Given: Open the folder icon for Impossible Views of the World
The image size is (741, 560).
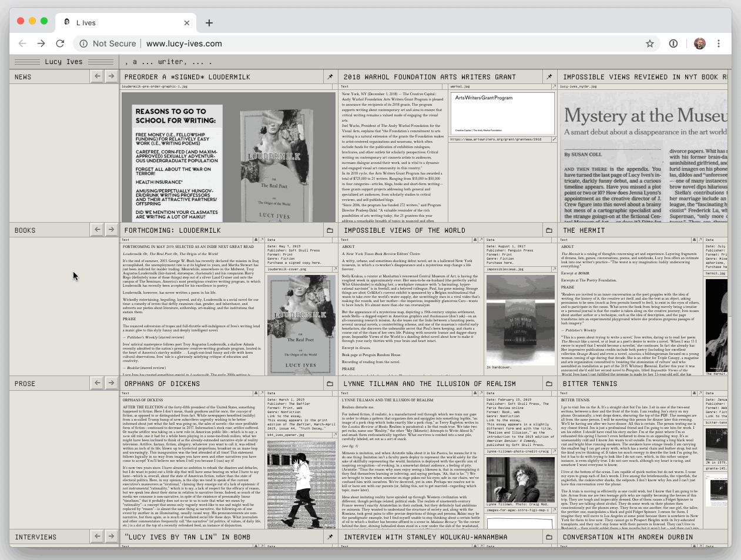Looking at the screenshot, I should point(549,230).
